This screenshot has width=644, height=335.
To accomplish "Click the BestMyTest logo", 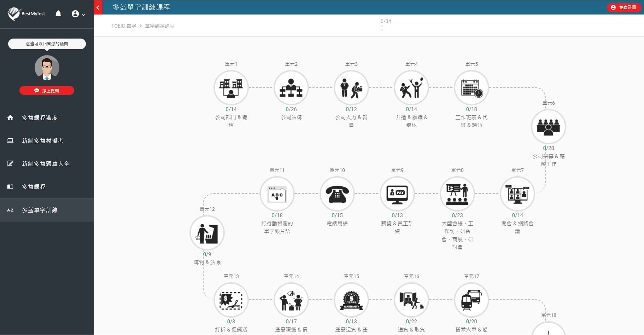I will [27, 14].
